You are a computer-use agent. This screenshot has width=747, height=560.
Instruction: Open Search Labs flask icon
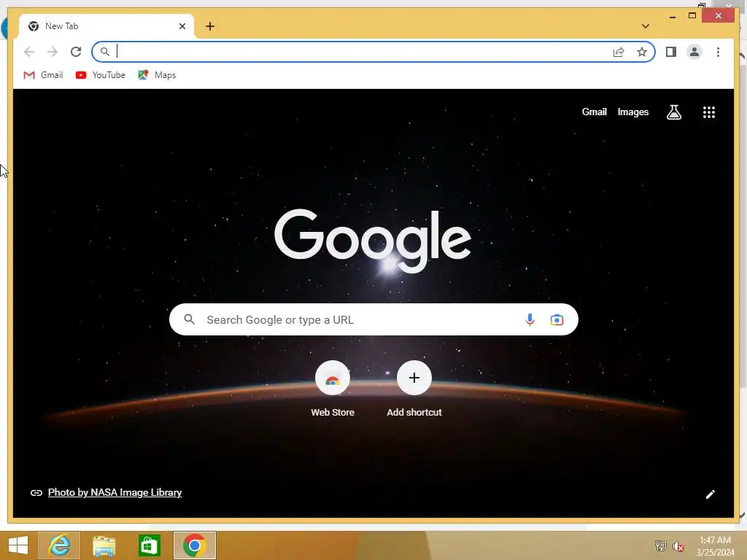click(x=673, y=112)
